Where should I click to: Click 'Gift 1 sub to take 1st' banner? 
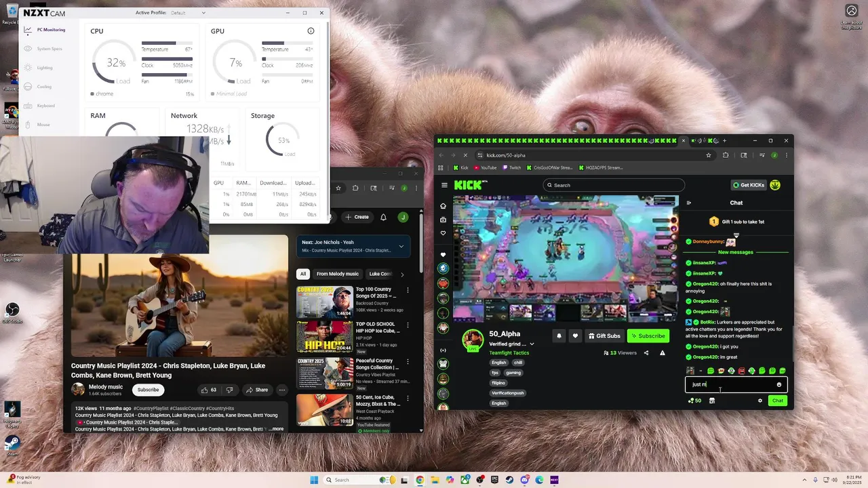(736, 222)
